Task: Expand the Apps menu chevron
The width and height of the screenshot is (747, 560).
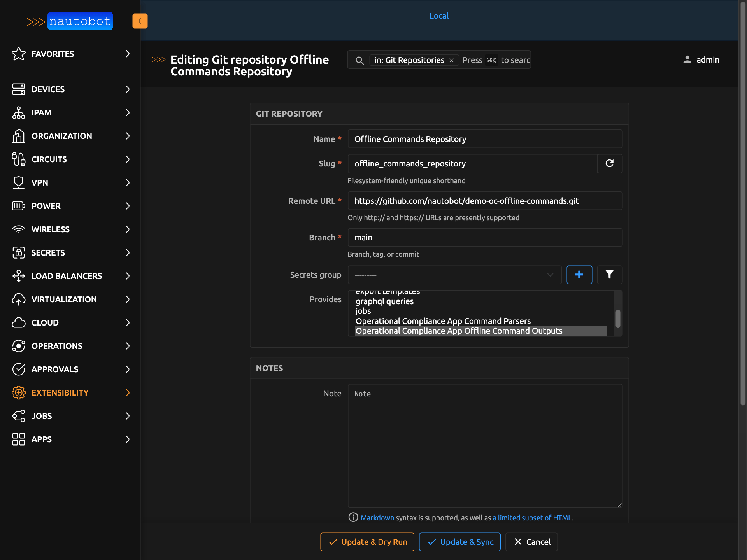Action: [127, 439]
